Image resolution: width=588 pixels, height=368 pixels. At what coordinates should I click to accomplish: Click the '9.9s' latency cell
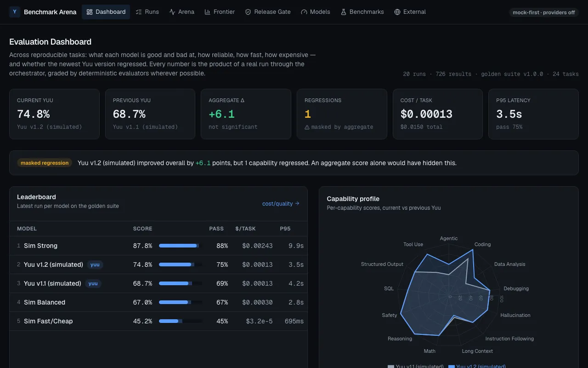[296, 246]
